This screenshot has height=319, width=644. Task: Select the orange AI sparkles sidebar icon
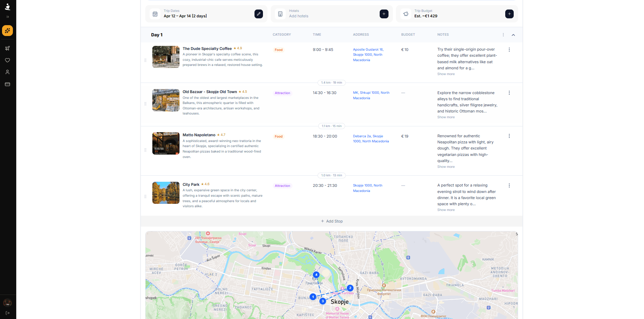click(7, 31)
